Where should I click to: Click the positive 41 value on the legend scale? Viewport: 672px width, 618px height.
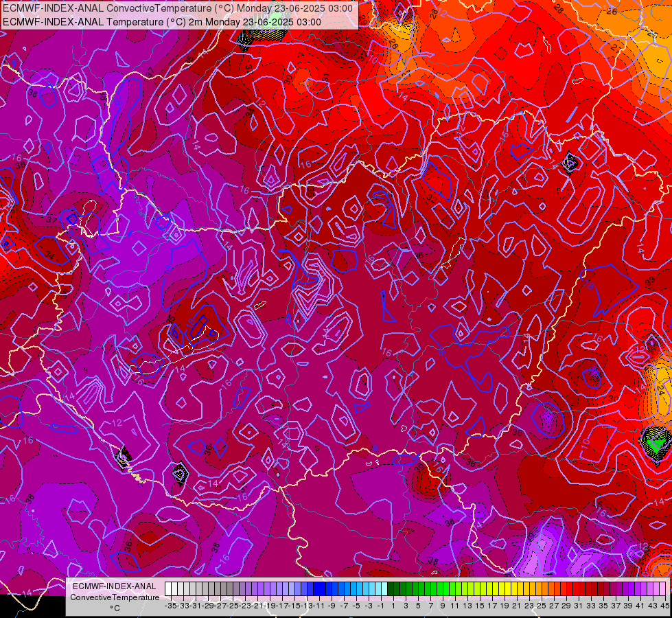point(640,606)
